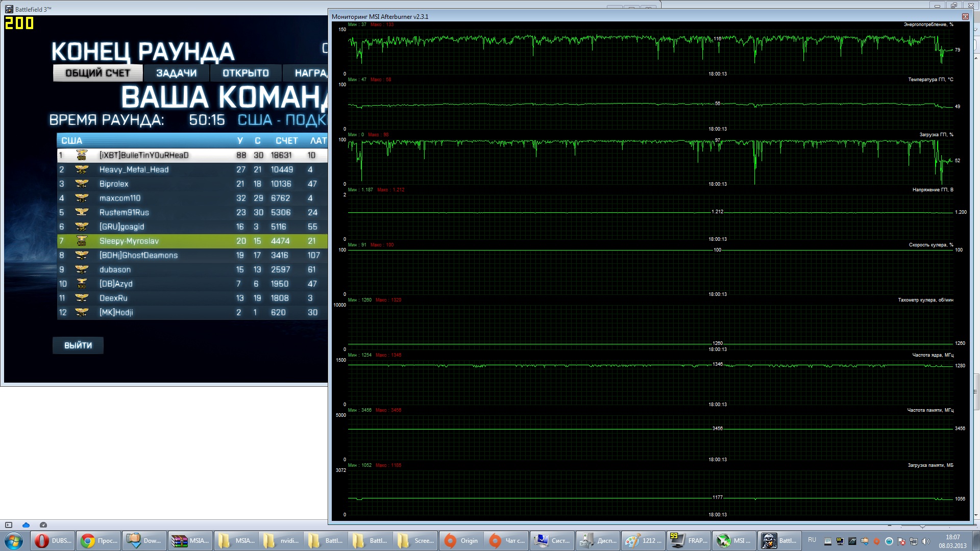
Task: Open the System properties taskbar button
Action: 552,541
